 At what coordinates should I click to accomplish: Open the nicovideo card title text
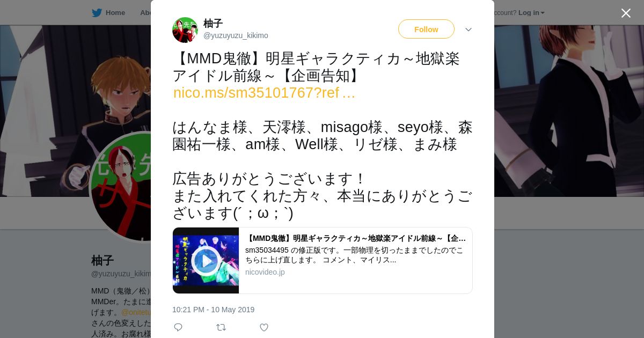click(x=355, y=238)
